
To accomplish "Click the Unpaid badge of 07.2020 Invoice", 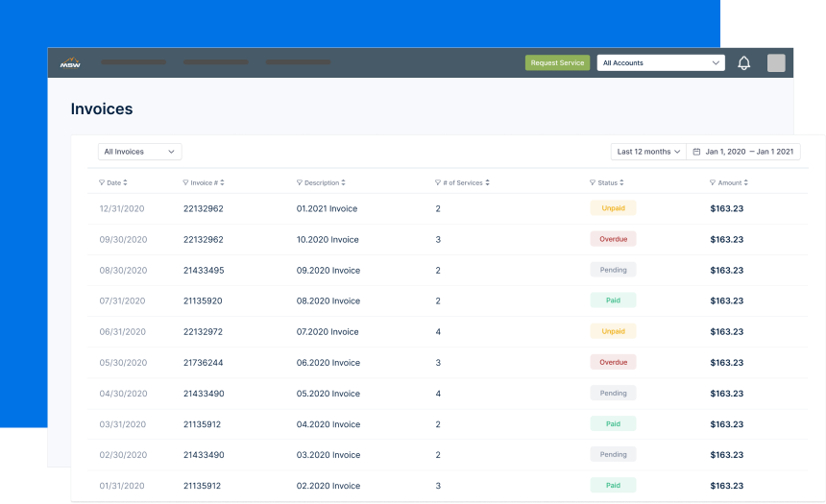I will (613, 331).
